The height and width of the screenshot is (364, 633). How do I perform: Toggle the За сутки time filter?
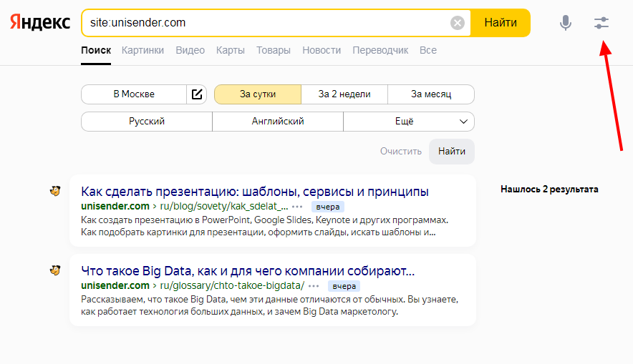(258, 94)
